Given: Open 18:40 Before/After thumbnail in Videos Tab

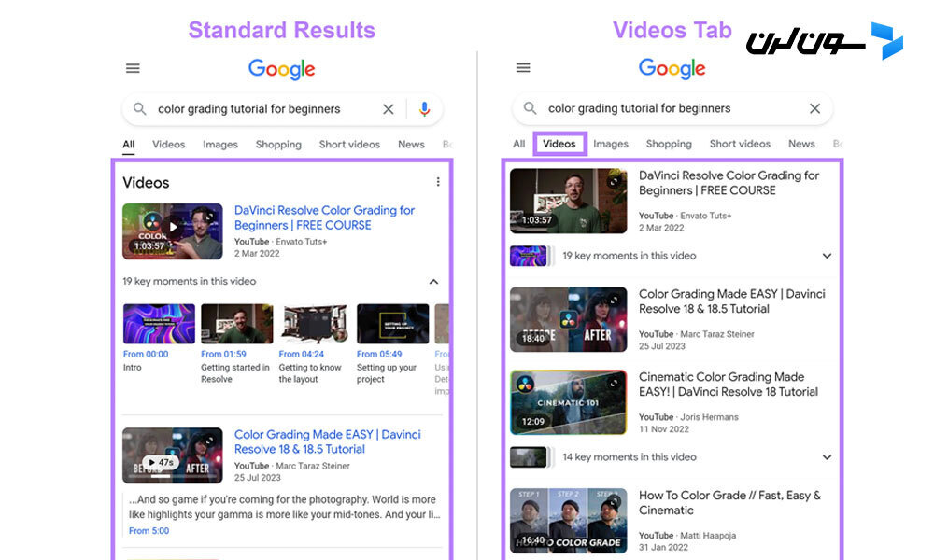Looking at the screenshot, I should pyautogui.click(x=568, y=319).
